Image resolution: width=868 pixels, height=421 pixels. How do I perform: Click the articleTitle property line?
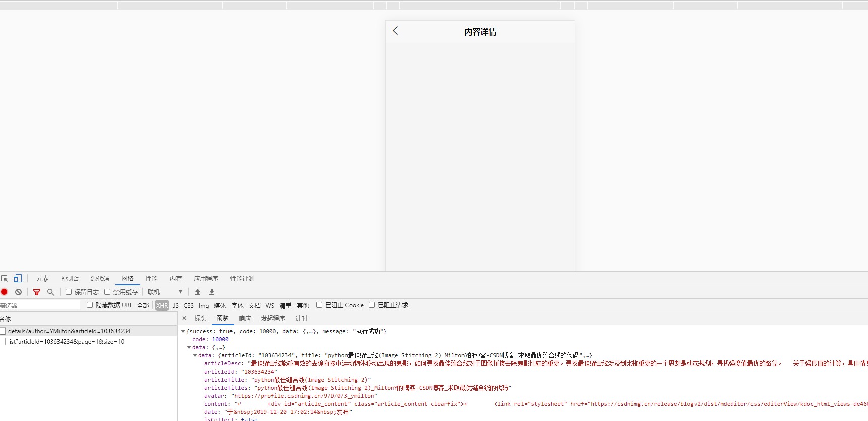click(x=287, y=380)
